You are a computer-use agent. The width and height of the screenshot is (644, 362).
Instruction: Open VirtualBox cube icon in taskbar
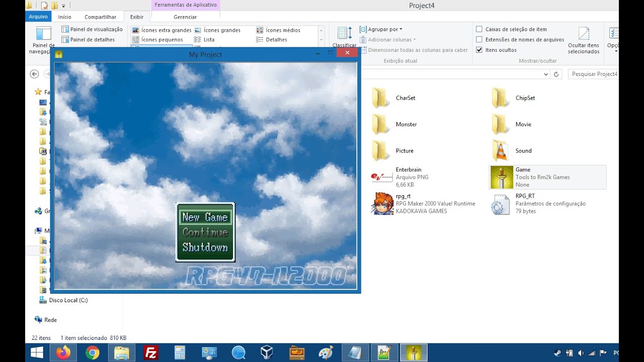pos(267,353)
